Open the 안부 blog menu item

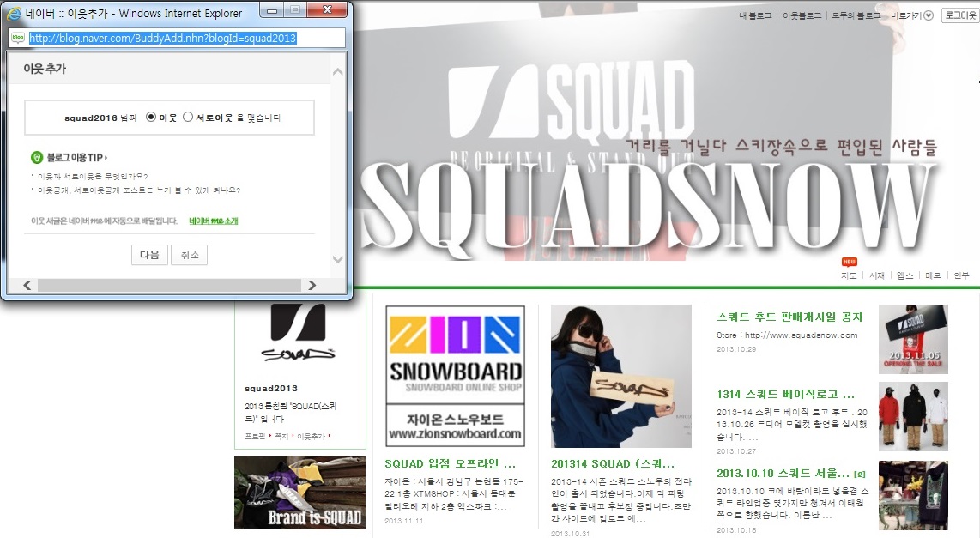pos(961,275)
